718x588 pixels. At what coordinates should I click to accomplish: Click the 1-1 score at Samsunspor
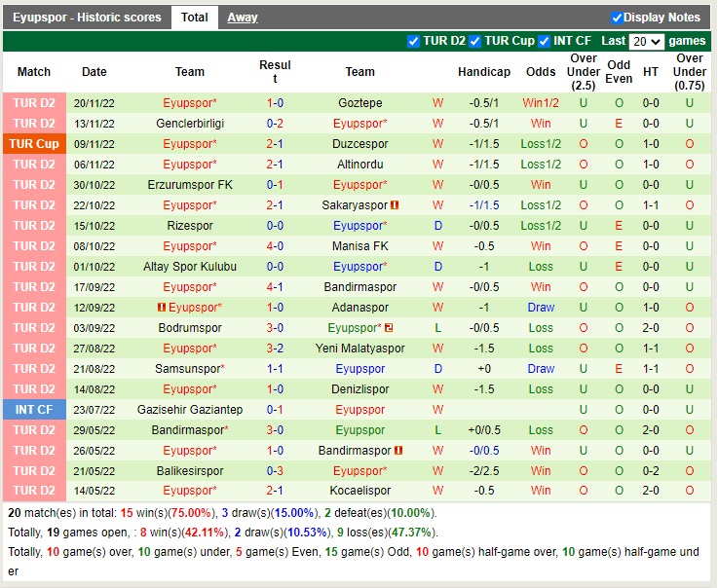tap(275, 369)
